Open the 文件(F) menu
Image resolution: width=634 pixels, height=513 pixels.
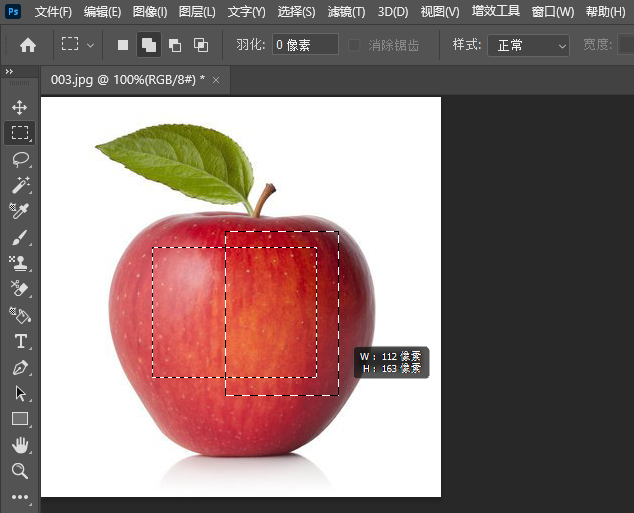click(53, 12)
